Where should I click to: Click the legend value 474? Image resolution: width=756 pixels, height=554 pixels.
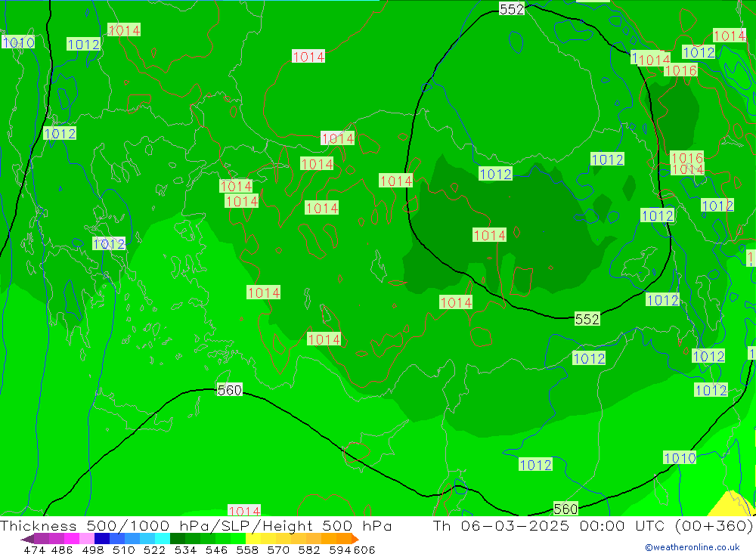click(x=35, y=549)
